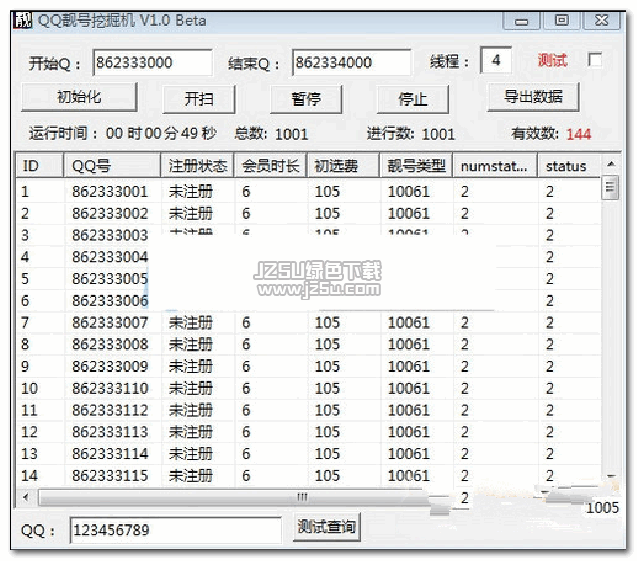Select row with QQ 862333008
Image resolution: width=637 pixels, height=561 pixels.
[308, 344]
